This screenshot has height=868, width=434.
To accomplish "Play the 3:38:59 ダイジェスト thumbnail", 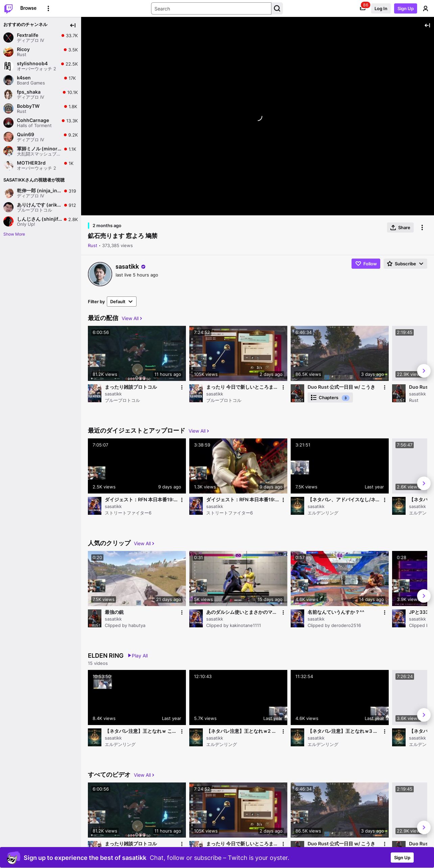I will [238, 466].
